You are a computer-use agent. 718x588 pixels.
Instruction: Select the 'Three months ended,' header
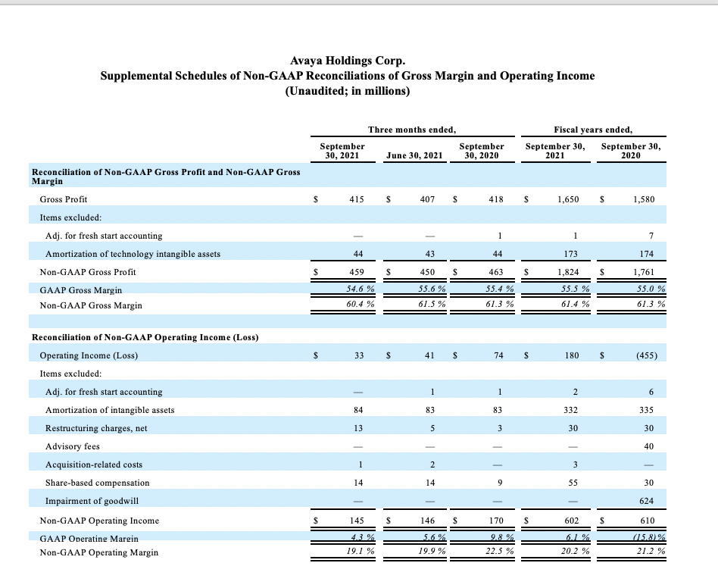(x=412, y=130)
